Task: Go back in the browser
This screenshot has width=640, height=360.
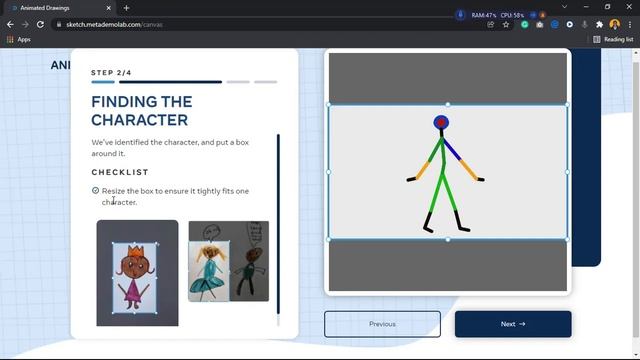Action: pos(10,24)
